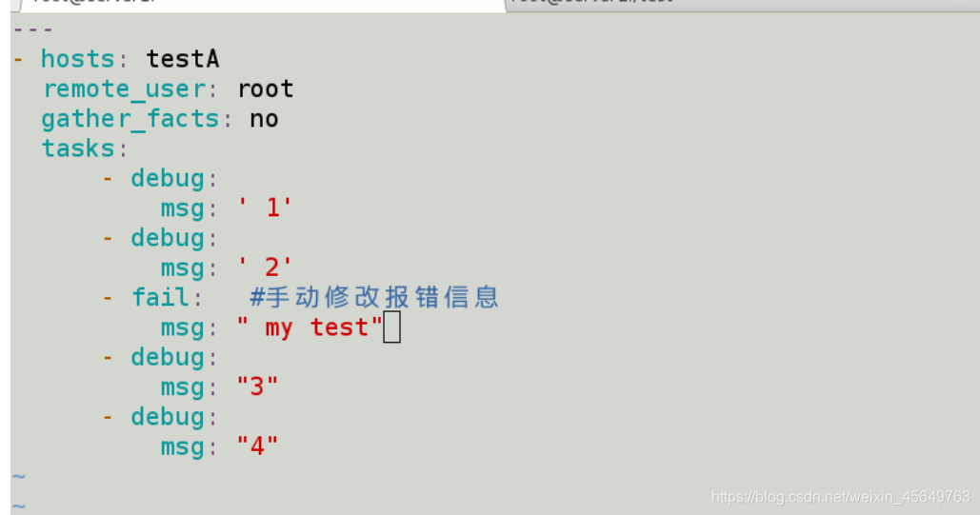Select the "3" message string
Image resolution: width=980 pixels, height=515 pixels.
tap(257, 386)
